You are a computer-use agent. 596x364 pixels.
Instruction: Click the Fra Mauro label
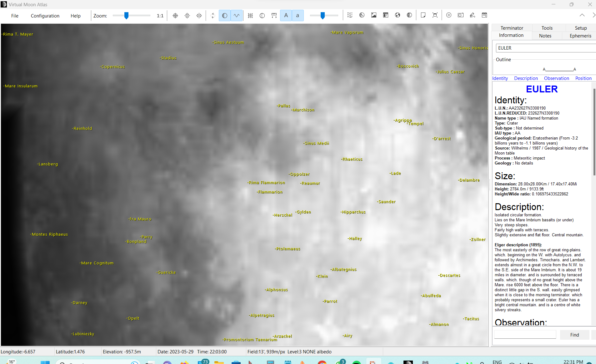[x=140, y=219]
